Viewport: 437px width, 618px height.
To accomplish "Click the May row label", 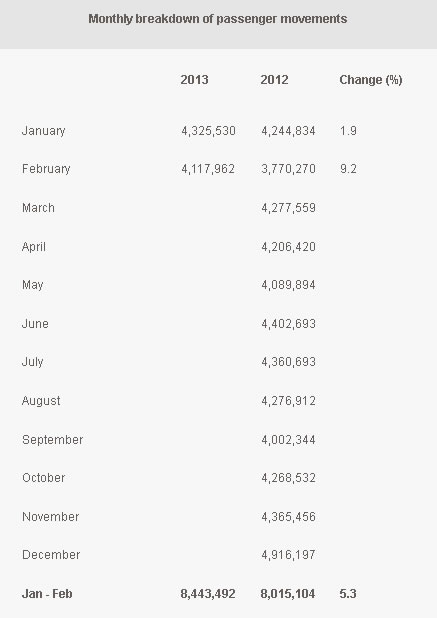I will [33, 285].
